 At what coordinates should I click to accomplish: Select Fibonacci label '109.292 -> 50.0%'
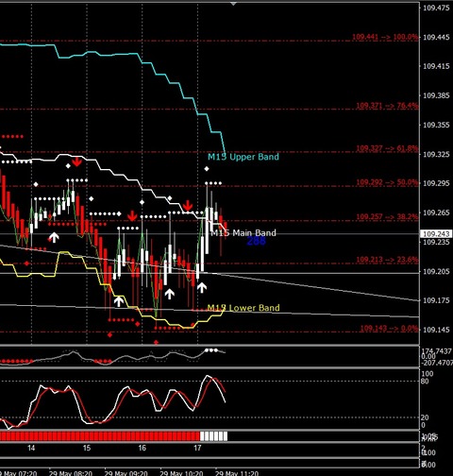387,182
